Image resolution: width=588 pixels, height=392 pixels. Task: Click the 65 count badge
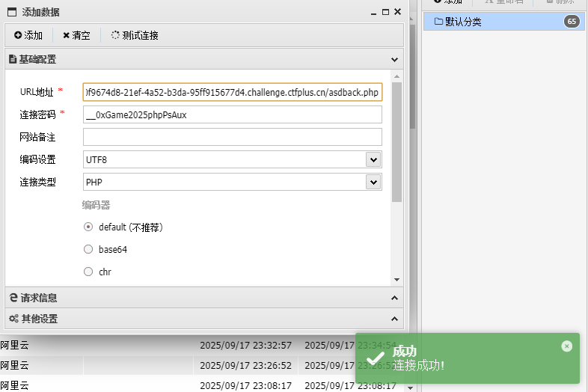[x=572, y=22]
